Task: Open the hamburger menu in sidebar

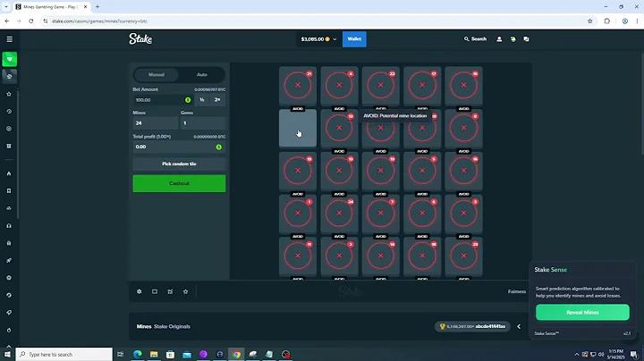Action: click(x=10, y=39)
